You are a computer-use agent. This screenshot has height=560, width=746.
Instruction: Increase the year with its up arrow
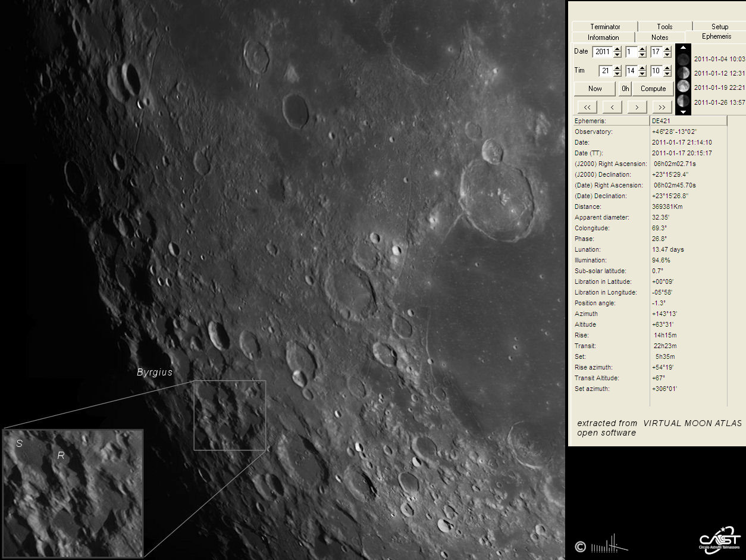click(x=618, y=49)
